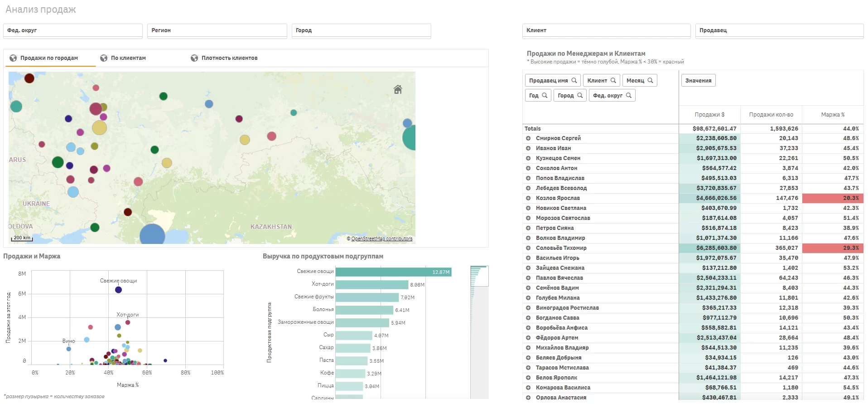Click red Маржа cell 29.3% Соловьёв
868x404 pixels.
pyautogui.click(x=833, y=248)
